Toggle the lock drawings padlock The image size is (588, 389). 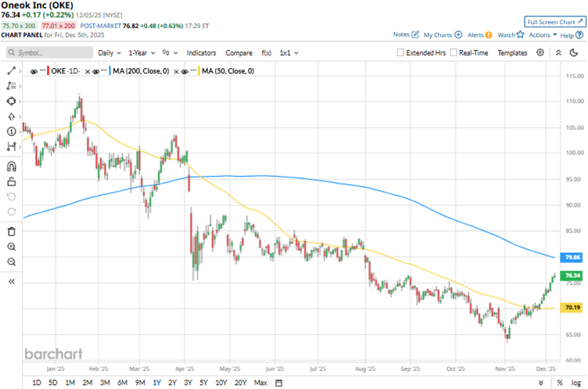point(11,182)
